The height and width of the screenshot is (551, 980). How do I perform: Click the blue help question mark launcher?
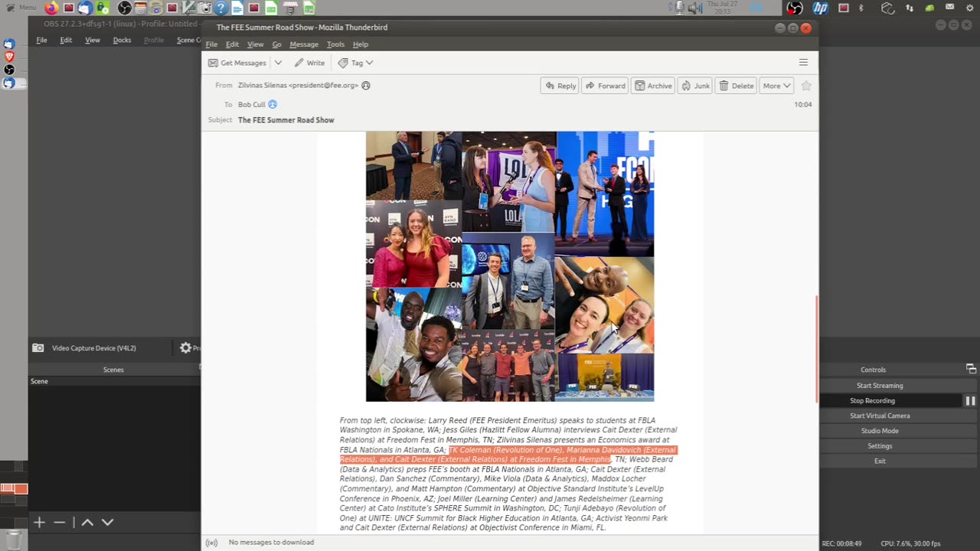(x=220, y=8)
